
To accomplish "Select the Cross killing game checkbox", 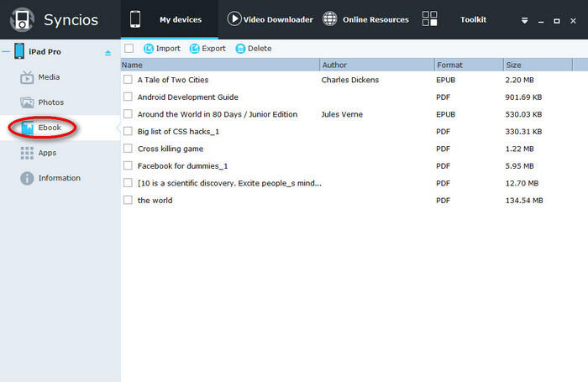I will (x=128, y=149).
